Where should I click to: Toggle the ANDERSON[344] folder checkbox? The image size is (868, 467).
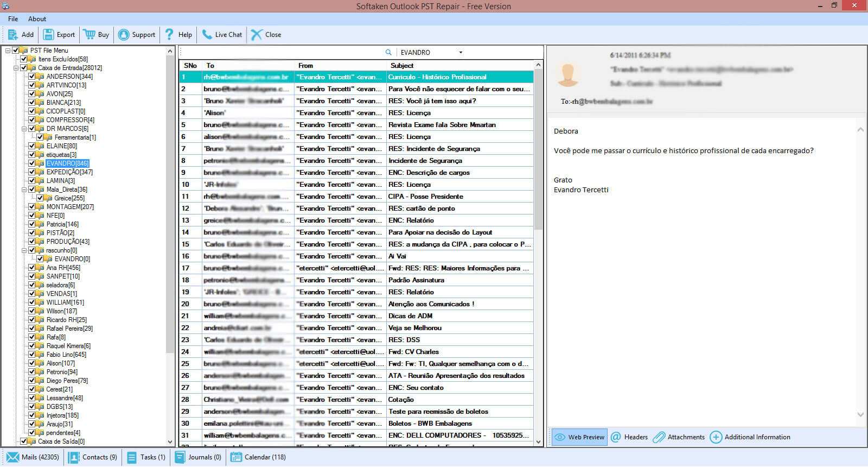click(x=31, y=77)
